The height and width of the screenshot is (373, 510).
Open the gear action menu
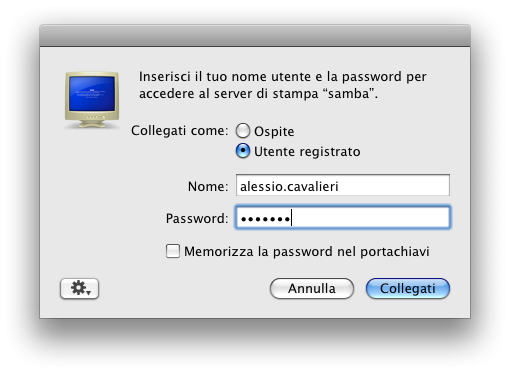point(79,288)
